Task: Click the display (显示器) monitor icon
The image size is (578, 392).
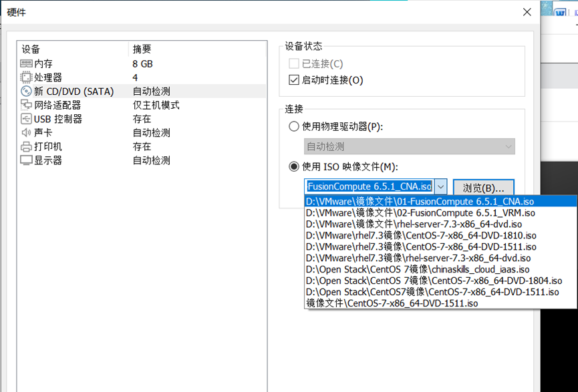Action: pos(26,161)
